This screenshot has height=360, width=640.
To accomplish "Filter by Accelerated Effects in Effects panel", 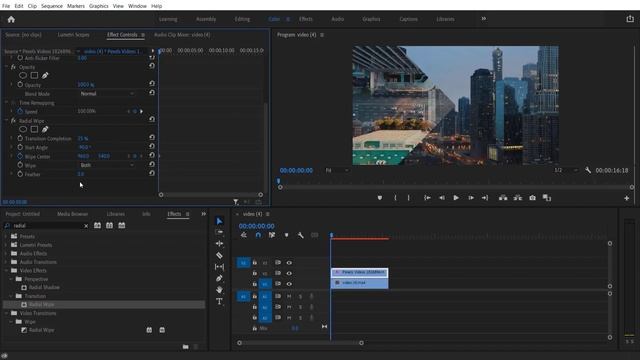I will click(x=97, y=225).
